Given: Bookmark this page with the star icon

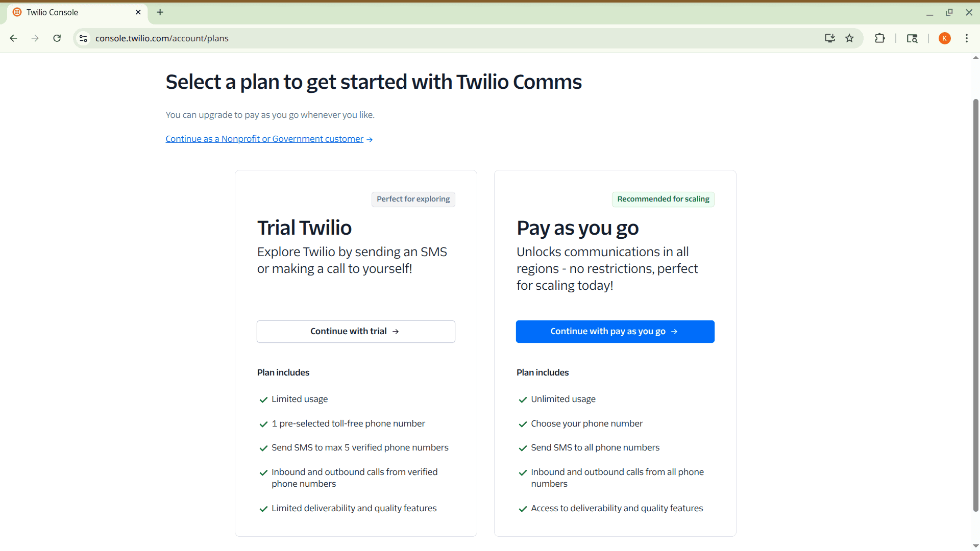Looking at the screenshot, I should tap(849, 38).
